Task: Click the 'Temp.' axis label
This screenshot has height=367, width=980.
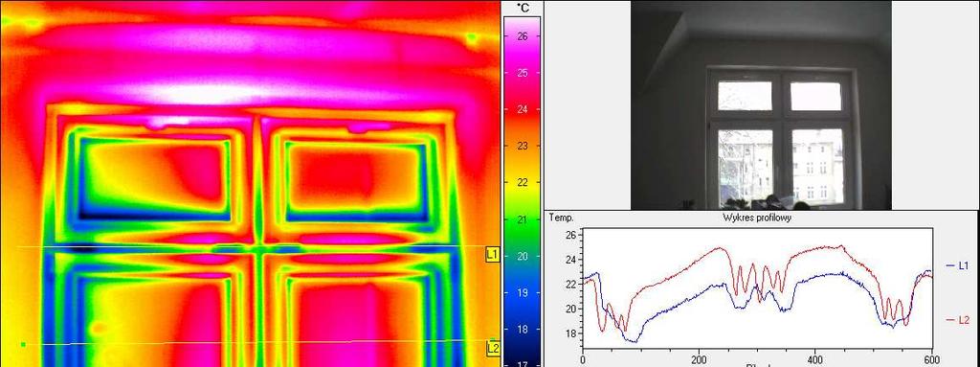Action: tap(561, 218)
